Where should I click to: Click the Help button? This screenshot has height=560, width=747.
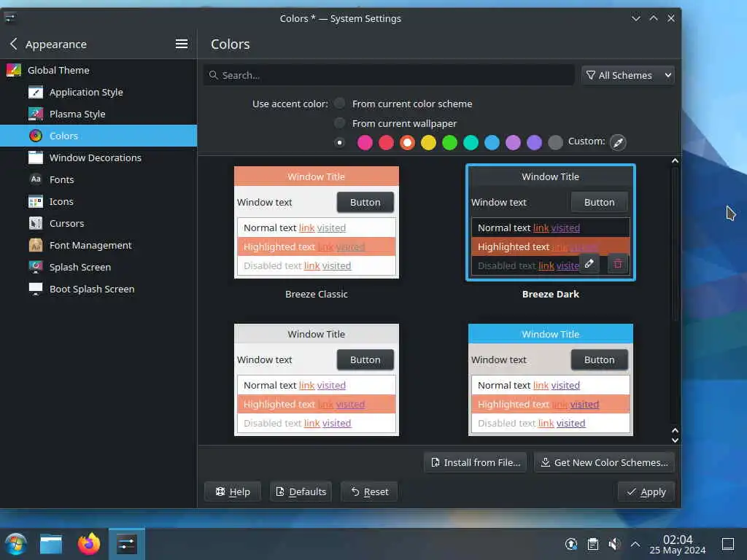pos(233,491)
